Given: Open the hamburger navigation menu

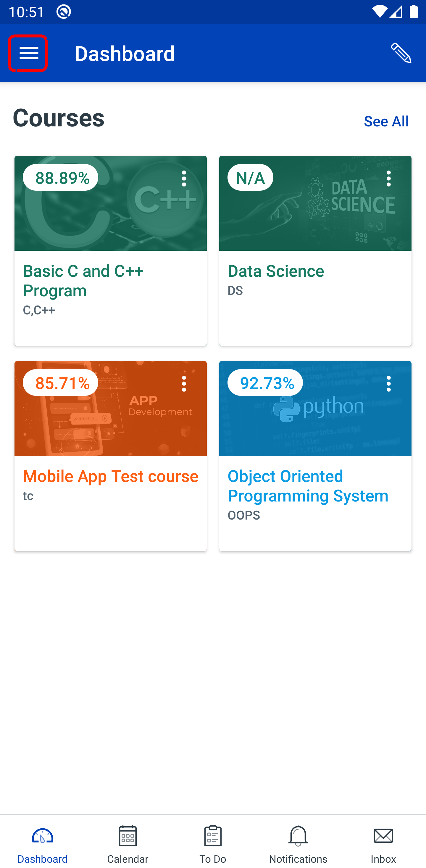Looking at the screenshot, I should coord(28,53).
